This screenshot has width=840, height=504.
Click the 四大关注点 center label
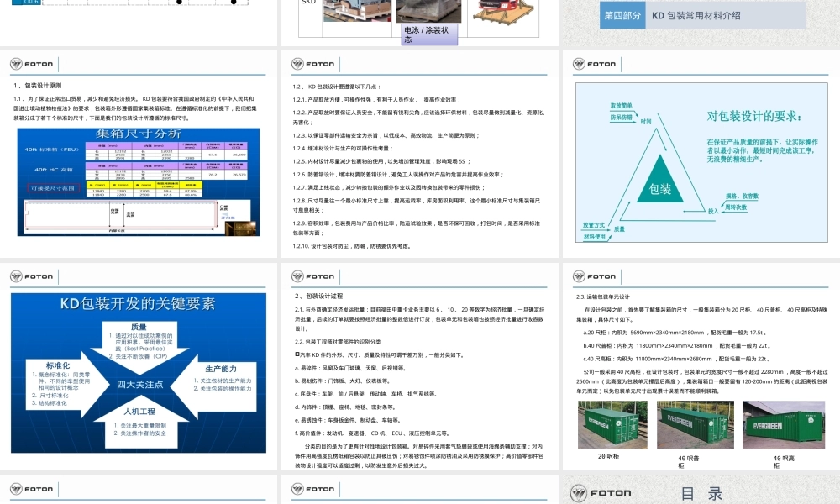(139, 384)
